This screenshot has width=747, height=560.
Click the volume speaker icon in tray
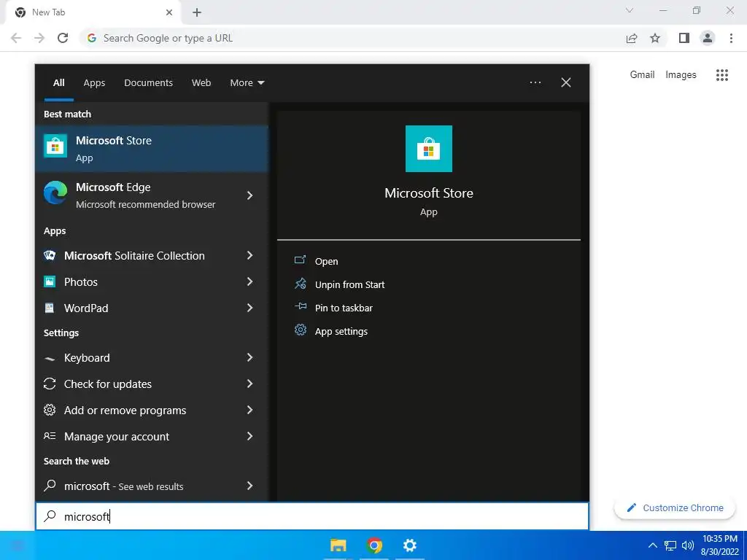pos(688,545)
